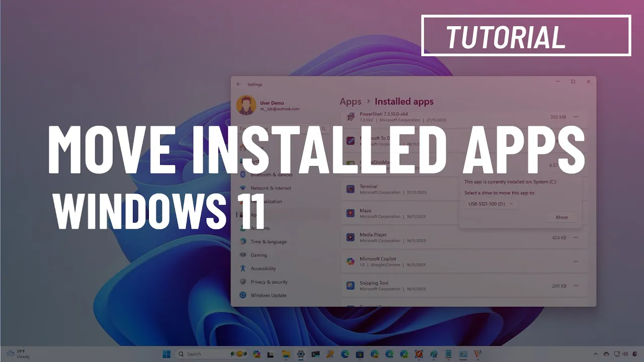Click the Snipping Tool app icon
This screenshot has height=362, width=644.
[x=351, y=286]
